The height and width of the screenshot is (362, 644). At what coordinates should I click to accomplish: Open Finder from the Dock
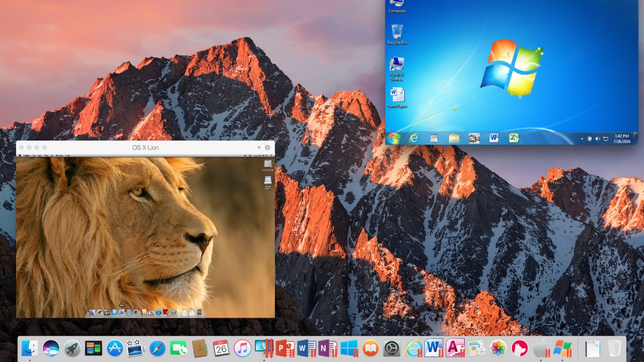click(30, 348)
